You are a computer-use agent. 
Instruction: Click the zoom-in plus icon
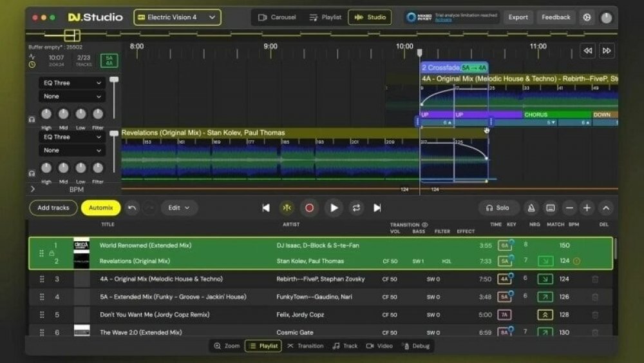[587, 208]
